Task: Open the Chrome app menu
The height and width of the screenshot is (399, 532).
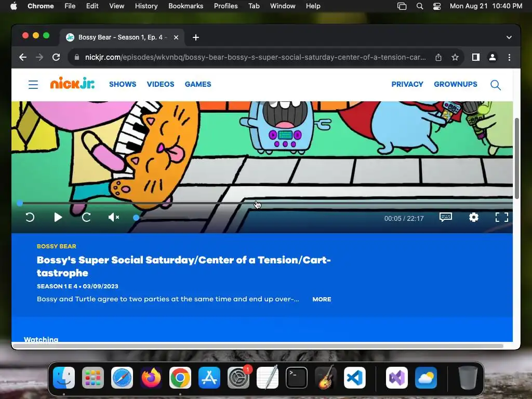Action: pyautogui.click(x=41, y=6)
